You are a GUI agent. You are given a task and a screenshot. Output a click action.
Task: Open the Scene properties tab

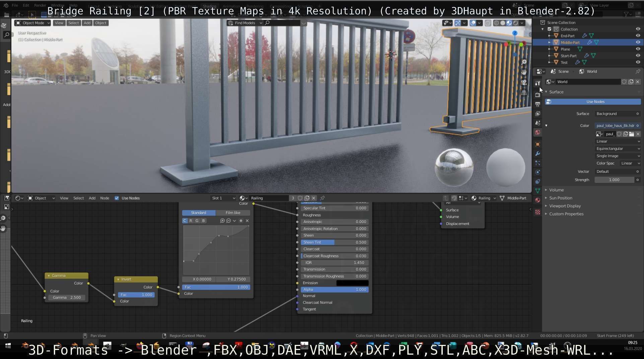pyautogui.click(x=538, y=123)
